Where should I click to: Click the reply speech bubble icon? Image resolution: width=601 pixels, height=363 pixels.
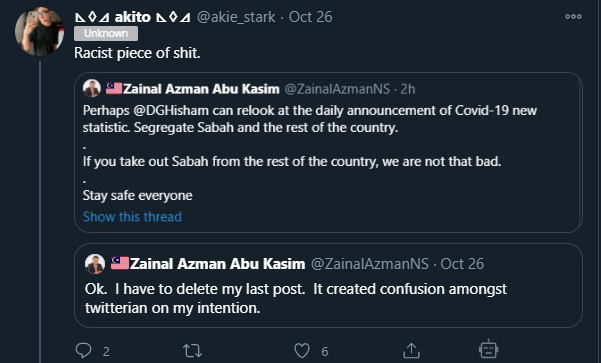pyautogui.click(x=83, y=350)
